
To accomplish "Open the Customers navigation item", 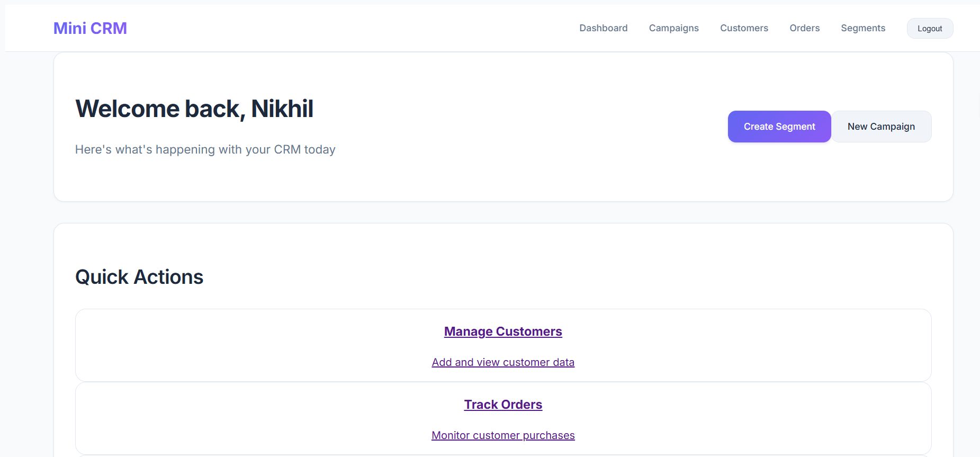I will tap(744, 28).
